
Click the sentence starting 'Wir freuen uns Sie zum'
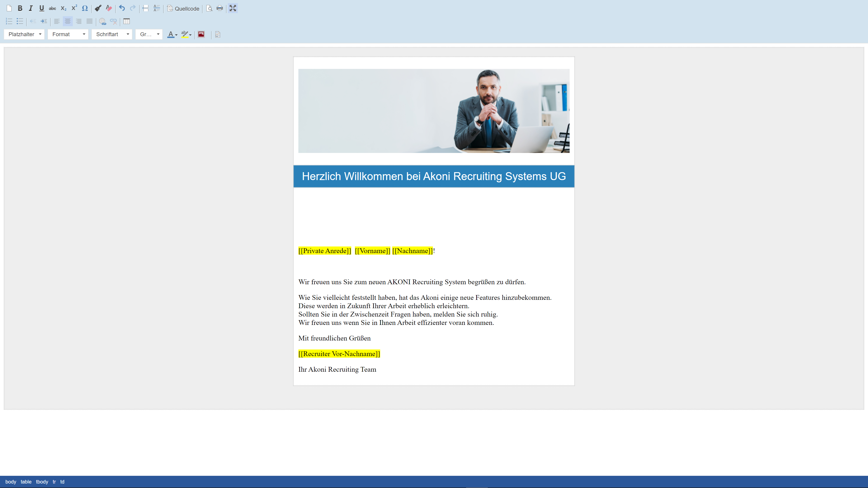click(412, 282)
